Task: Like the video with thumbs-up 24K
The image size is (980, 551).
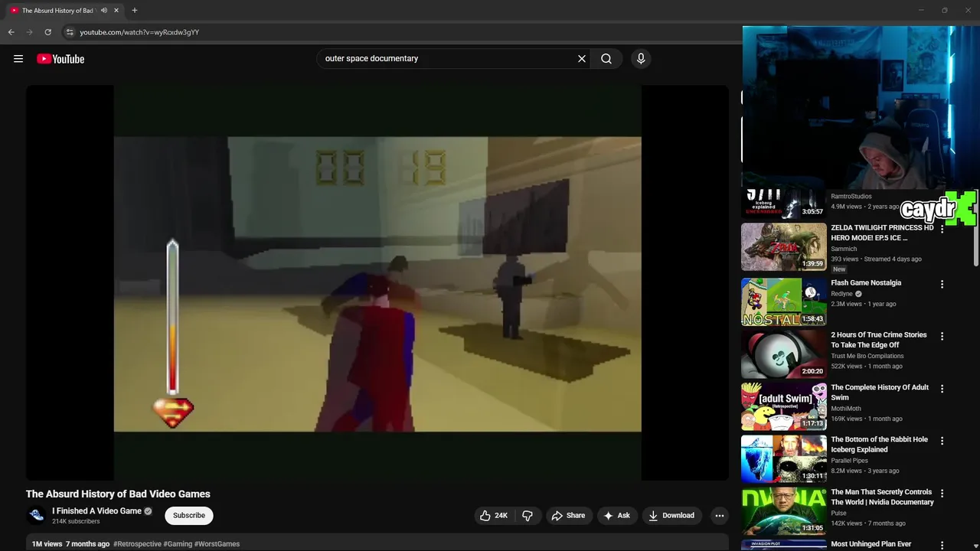Action: tap(494, 516)
